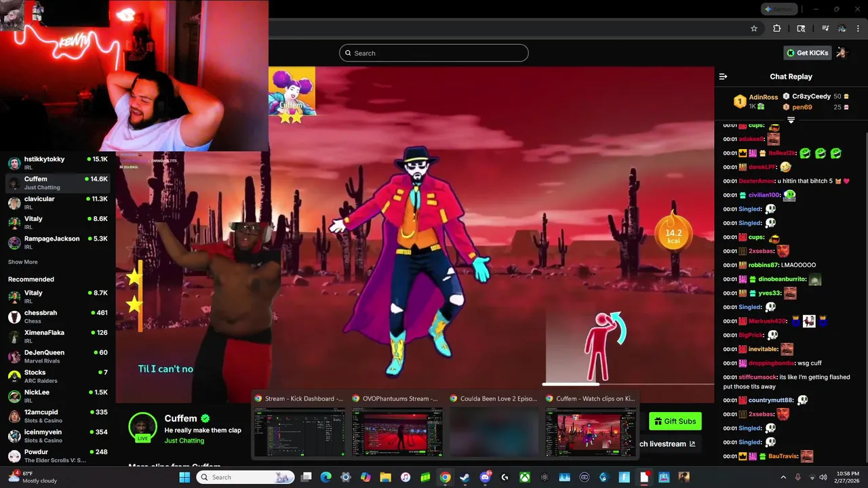The image size is (868, 488).
Task: Switch to the Coulda Been Love 2 window preview
Action: tap(494, 426)
